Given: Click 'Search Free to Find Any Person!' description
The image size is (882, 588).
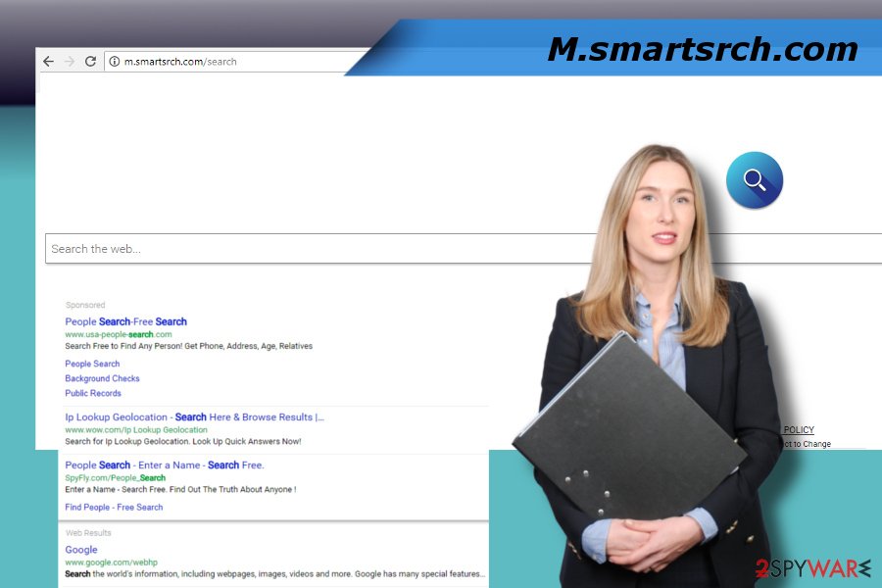Looking at the screenshot, I should [188, 346].
